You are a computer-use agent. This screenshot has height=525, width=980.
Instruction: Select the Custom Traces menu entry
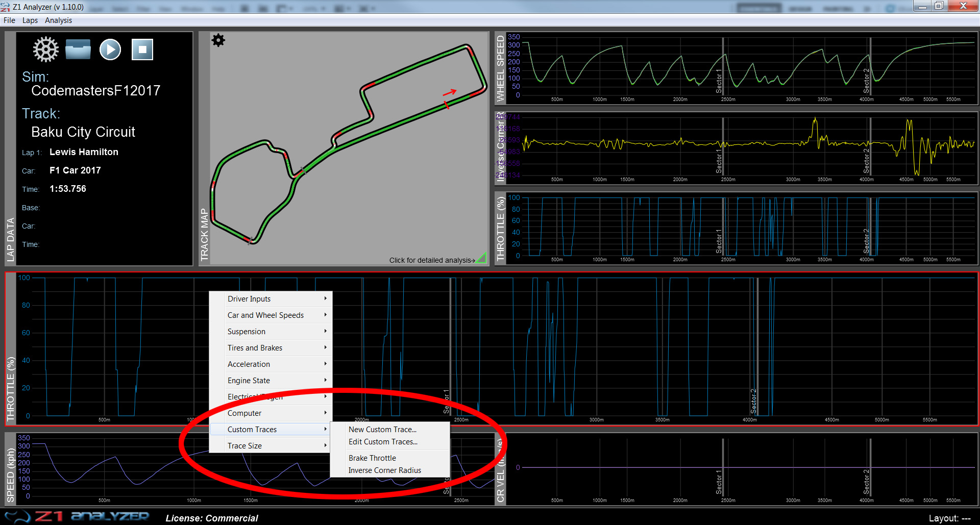pyautogui.click(x=271, y=430)
